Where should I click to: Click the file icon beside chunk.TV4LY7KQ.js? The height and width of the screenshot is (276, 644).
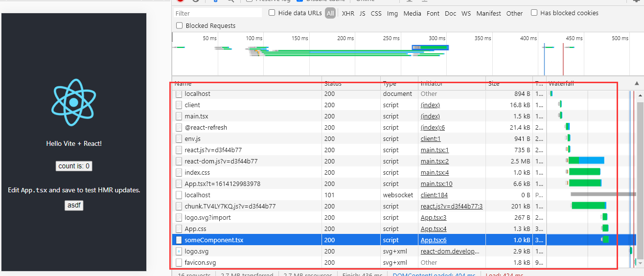tap(179, 206)
